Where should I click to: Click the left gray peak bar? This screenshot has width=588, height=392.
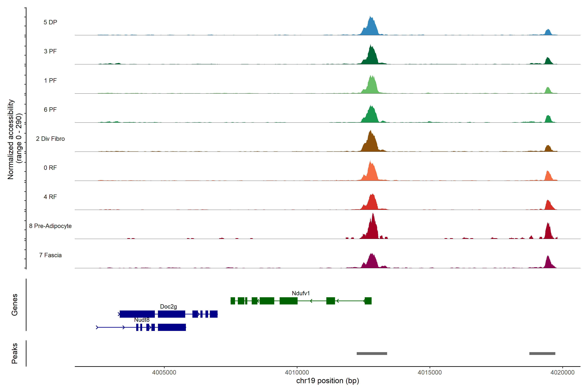click(372, 353)
